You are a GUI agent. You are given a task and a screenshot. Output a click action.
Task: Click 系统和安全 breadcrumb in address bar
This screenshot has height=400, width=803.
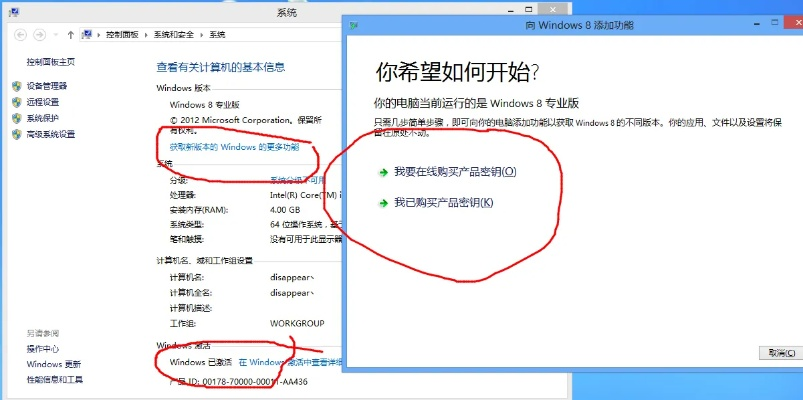coord(174,35)
